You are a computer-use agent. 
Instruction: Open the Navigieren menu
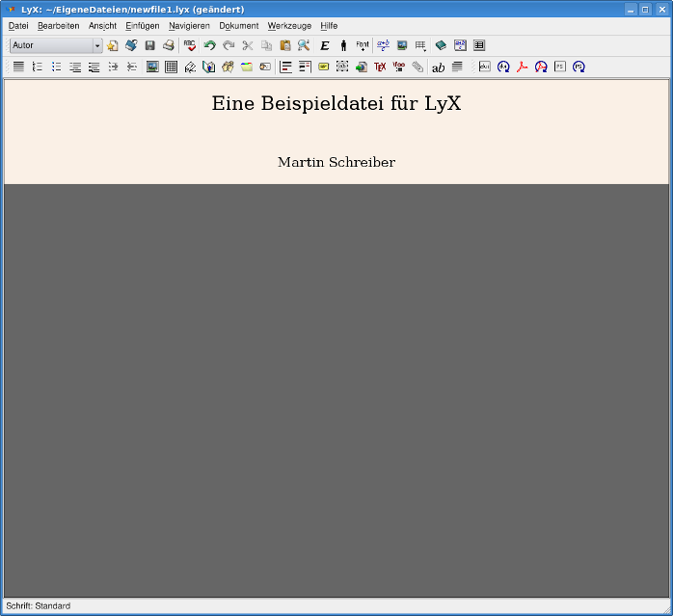tap(189, 26)
